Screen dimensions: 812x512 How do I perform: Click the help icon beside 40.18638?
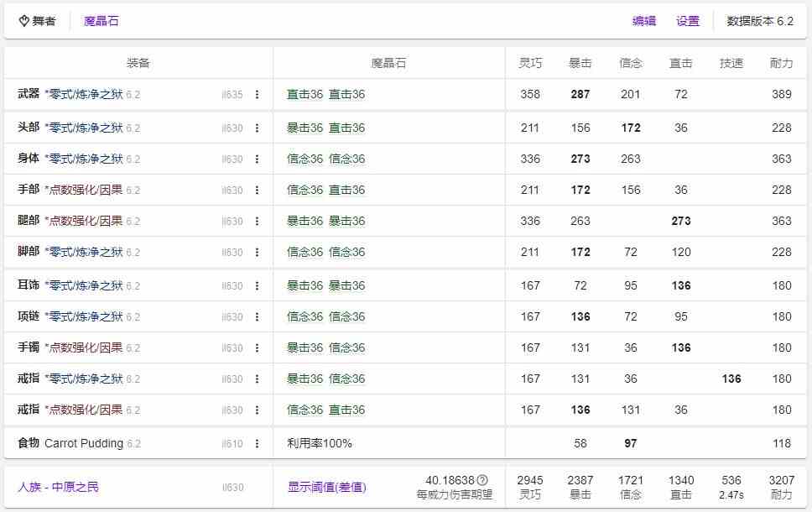[x=482, y=480]
